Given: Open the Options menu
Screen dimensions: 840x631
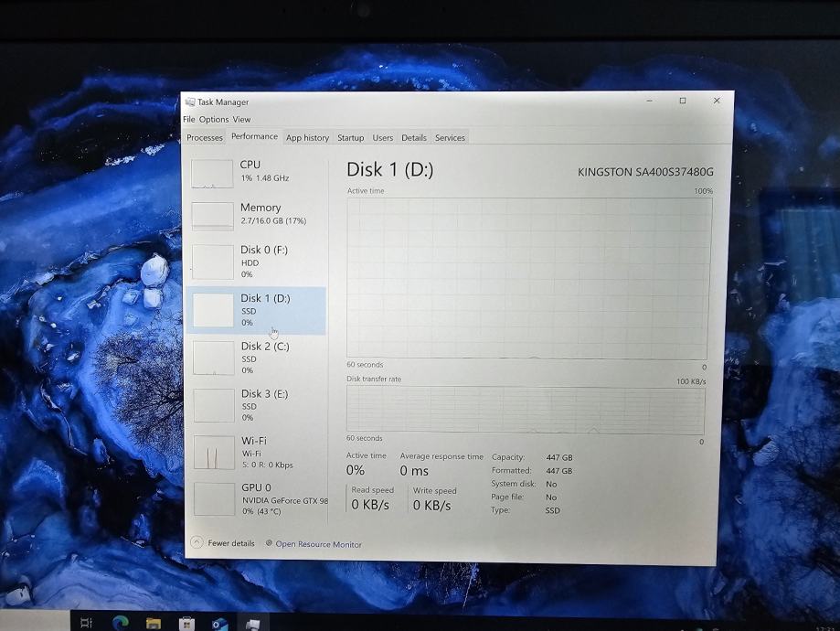Looking at the screenshot, I should (214, 119).
